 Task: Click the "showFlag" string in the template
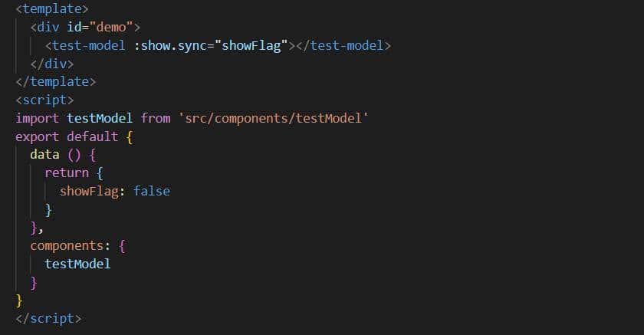(253, 45)
